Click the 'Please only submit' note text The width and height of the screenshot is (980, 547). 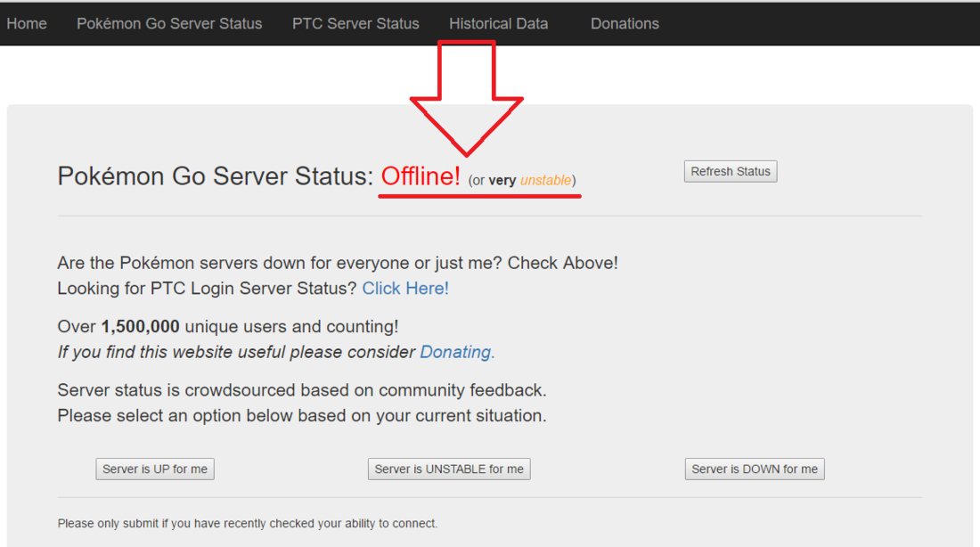pyautogui.click(x=248, y=523)
